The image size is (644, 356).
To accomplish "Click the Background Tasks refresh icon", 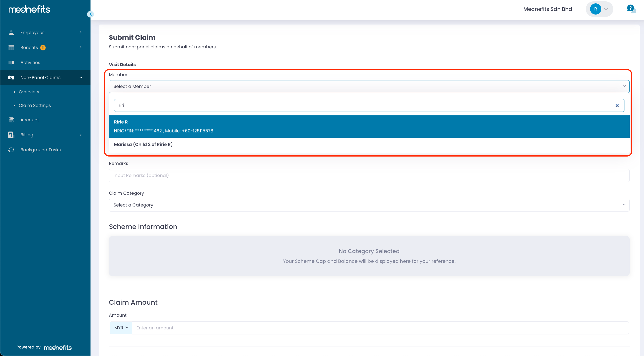I will click(x=11, y=150).
